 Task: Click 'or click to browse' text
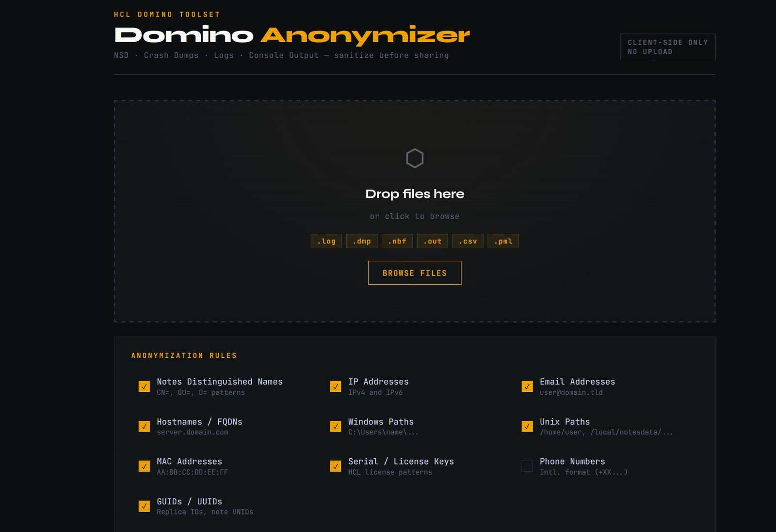(415, 216)
